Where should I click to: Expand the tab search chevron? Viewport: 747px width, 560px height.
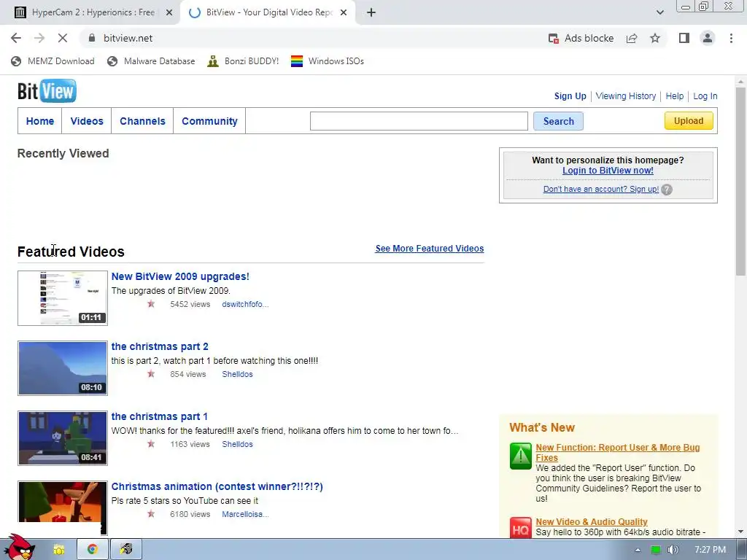659,12
